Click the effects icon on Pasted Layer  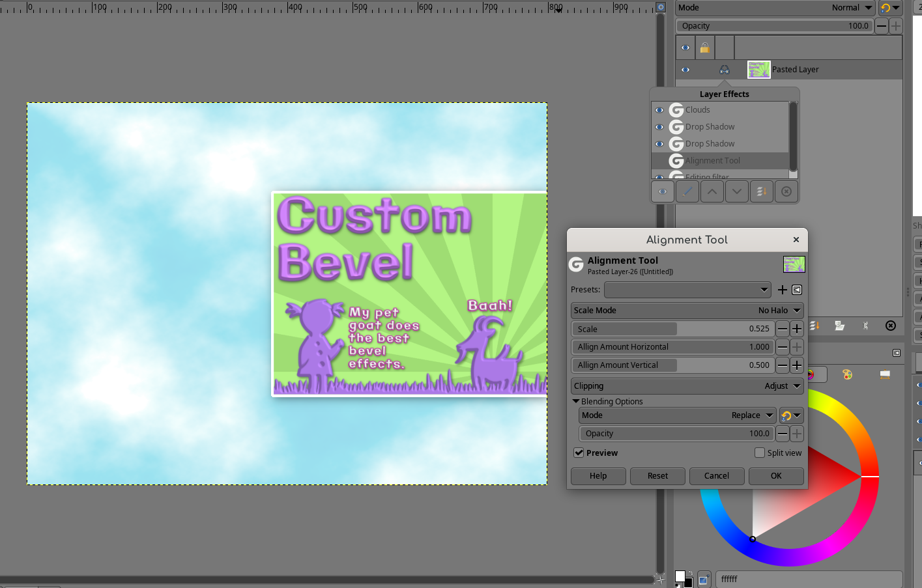[725, 70]
